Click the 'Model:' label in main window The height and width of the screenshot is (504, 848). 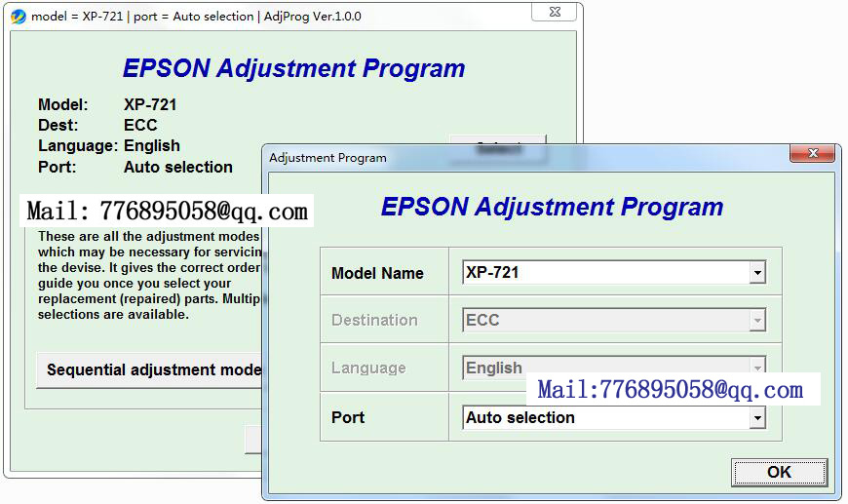62,104
